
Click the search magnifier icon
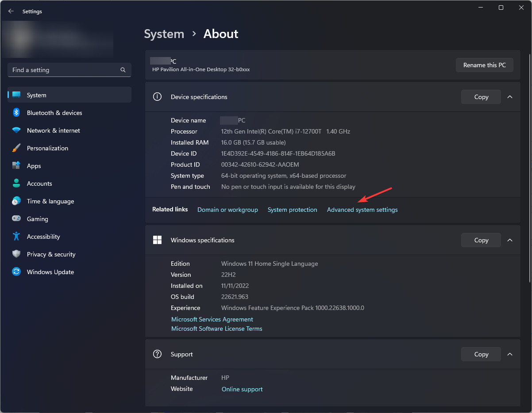[123, 70]
